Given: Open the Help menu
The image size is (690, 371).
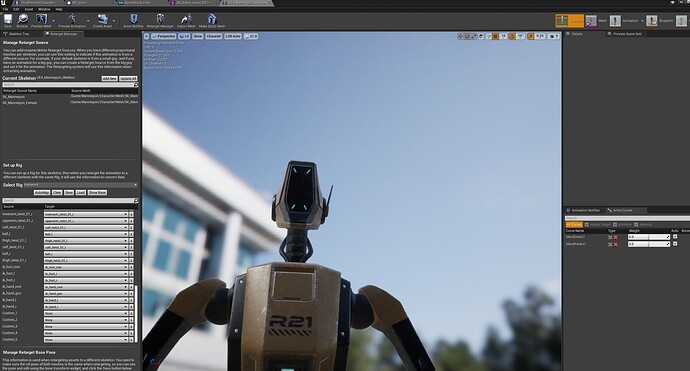Looking at the screenshot, I should (59, 9).
